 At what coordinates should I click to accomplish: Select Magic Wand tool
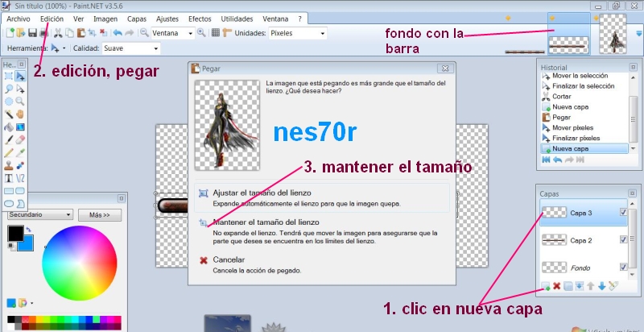9,114
